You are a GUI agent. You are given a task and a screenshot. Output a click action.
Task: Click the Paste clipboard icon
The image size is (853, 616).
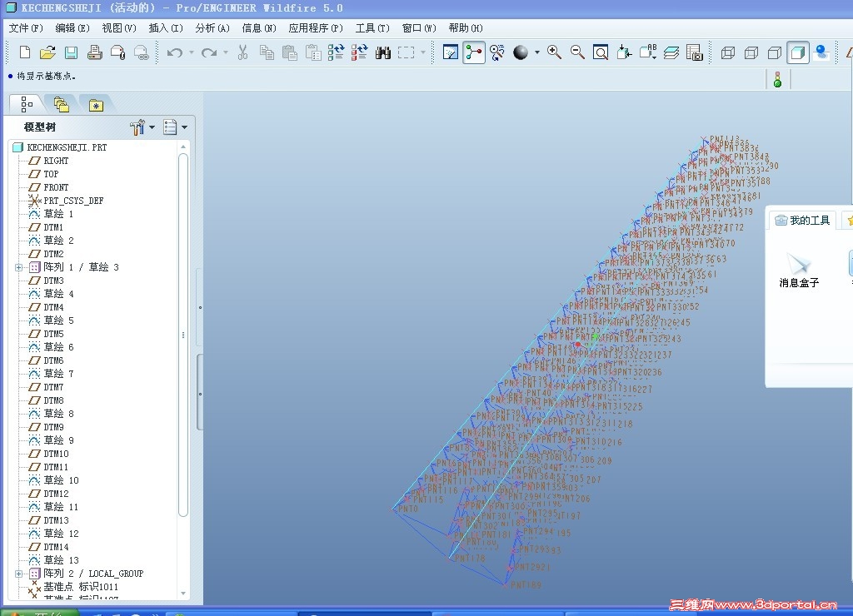point(290,52)
